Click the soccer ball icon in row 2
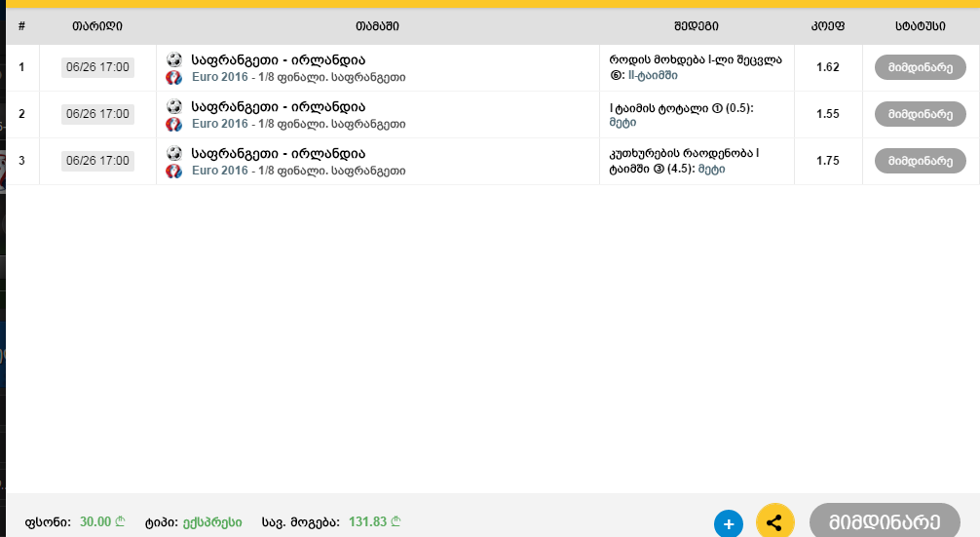This screenshot has width=980, height=537. point(173,106)
